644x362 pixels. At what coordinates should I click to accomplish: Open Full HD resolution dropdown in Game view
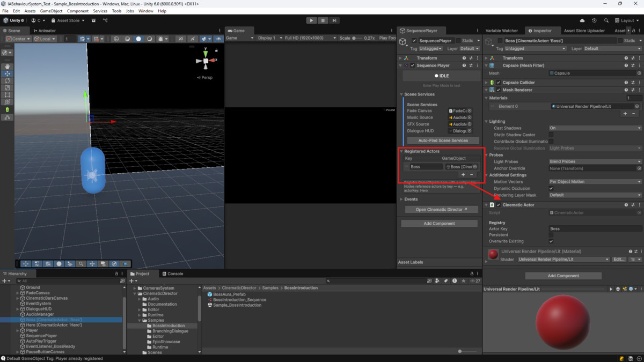pos(311,38)
